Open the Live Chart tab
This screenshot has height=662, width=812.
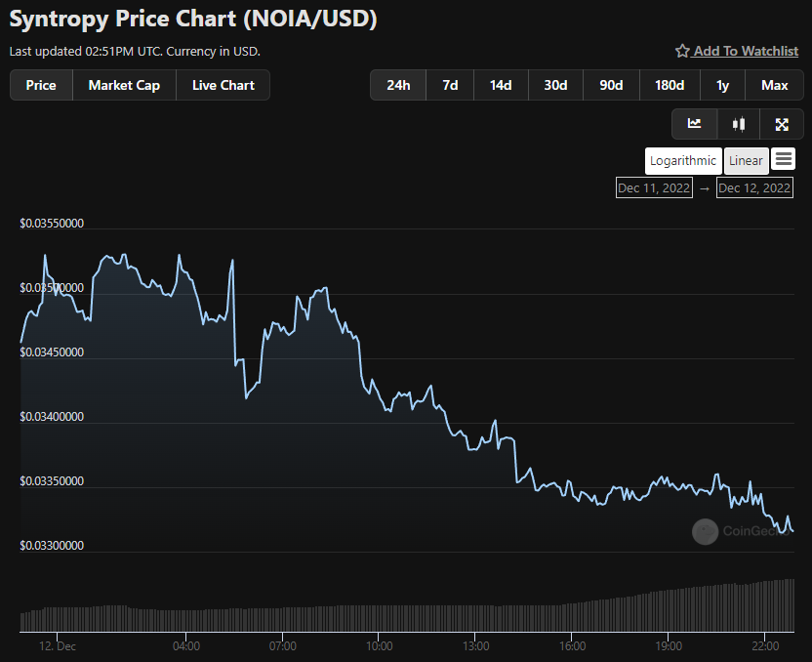pos(223,85)
